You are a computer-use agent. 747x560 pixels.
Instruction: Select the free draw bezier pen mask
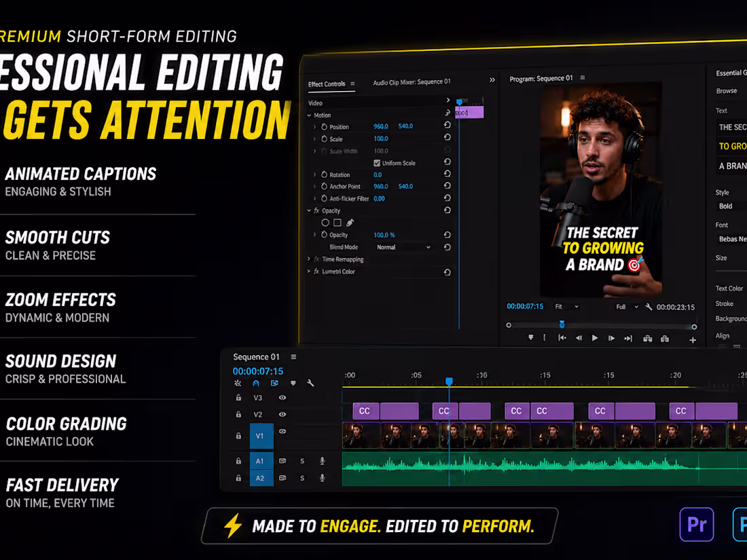coord(350,223)
